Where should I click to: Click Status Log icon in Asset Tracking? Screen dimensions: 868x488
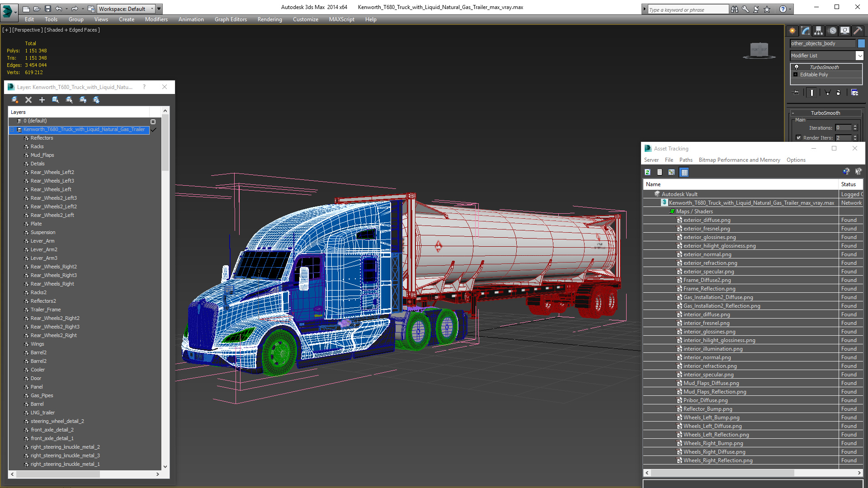660,172
